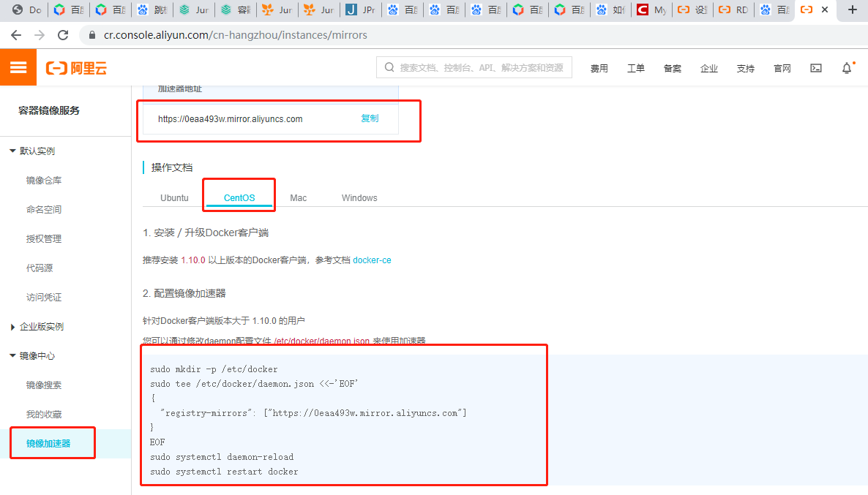This screenshot has width=868, height=495.
Task: Switch to the '设' Aliyun browser tab
Action: point(692,10)
